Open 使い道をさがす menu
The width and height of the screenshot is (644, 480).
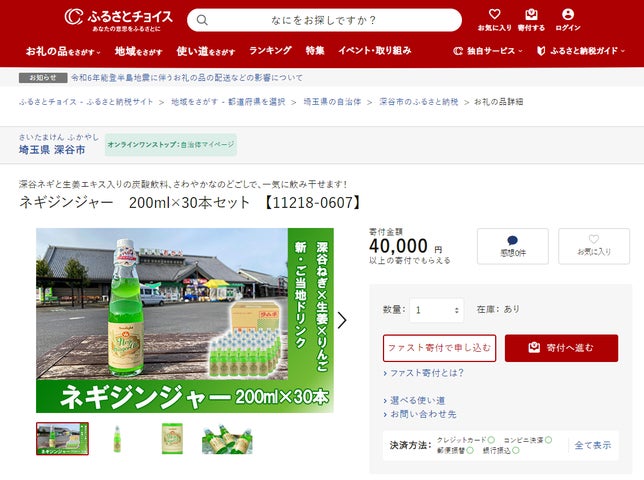(205, 51)
